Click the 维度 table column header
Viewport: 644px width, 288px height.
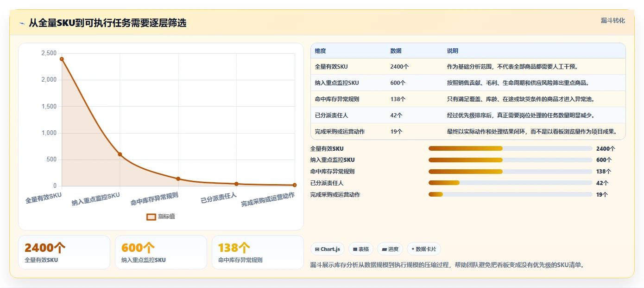[x=320, y=51]
